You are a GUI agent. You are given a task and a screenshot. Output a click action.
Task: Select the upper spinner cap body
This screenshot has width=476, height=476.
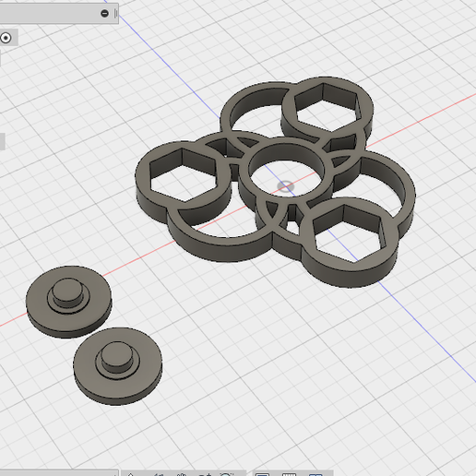coord(68,302)
